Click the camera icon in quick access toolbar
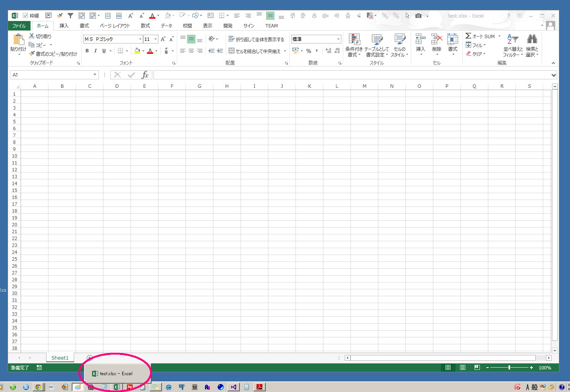This screenshot has width=570, height=392. [418, 16]
